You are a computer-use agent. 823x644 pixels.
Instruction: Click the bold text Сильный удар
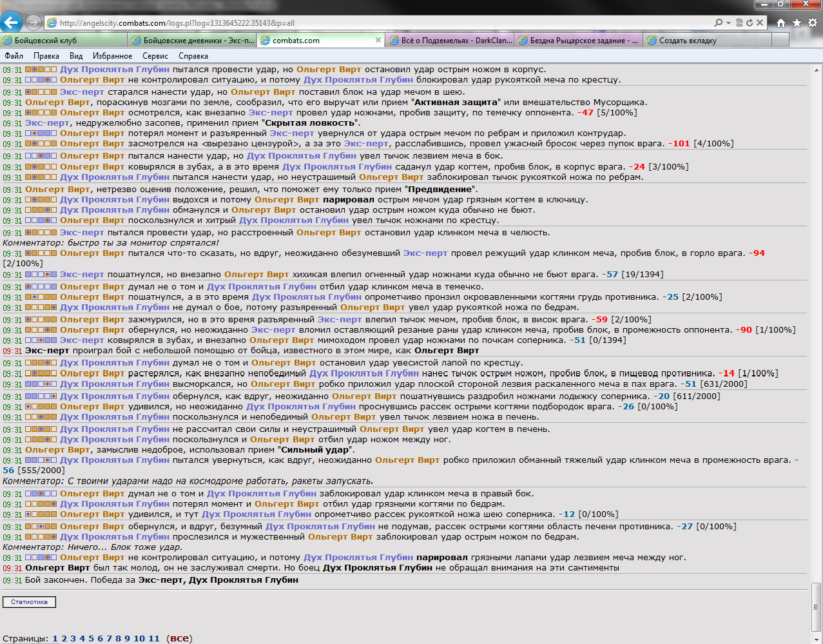pyautogui.click(x=316, y=450)
